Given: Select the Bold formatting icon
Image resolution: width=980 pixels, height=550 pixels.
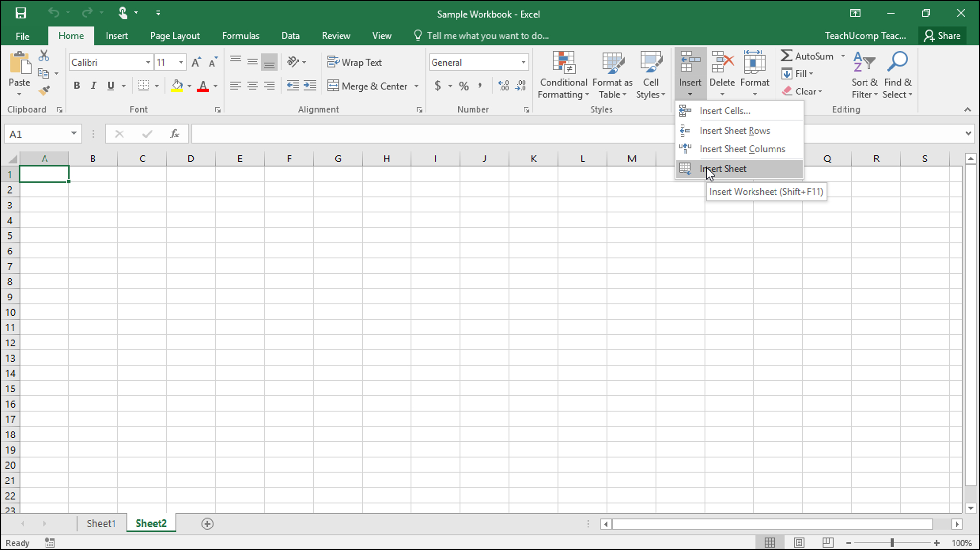Looking at the screenshot, I should click(77, 85).
